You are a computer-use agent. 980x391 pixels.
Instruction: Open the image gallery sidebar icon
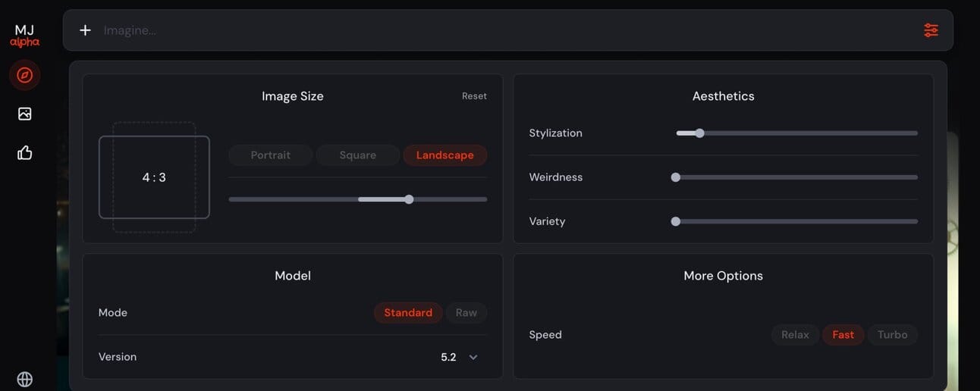tap(25, 114)
